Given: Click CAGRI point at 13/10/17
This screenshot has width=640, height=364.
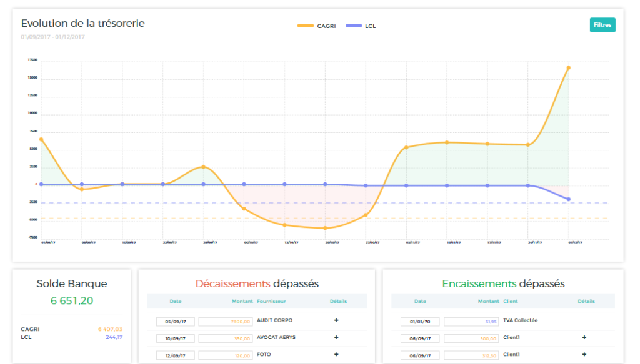Looking at the screenshot, I should 285,225.
